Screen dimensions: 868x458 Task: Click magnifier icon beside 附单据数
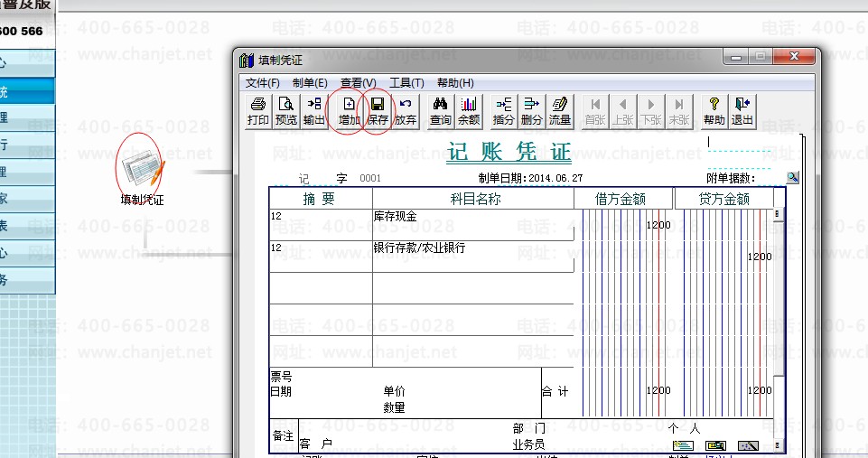pyautogui.click(x=793, y=177)
